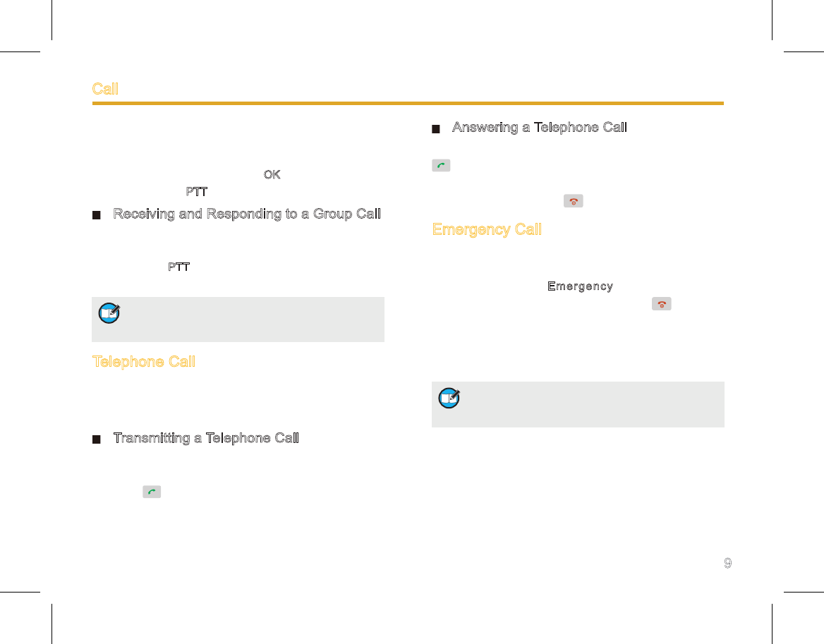824x644 pixels.
Task: Click bullet square before Receiving and Responding
Action: (96, 215)
